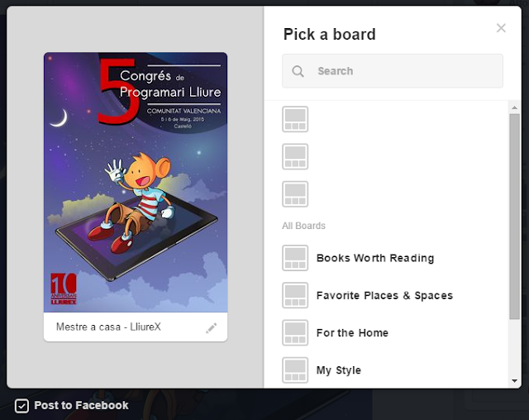Click the board list scrollbar thumb
Viewport: 529px width, 420px height.
click(x=514, y=217)
